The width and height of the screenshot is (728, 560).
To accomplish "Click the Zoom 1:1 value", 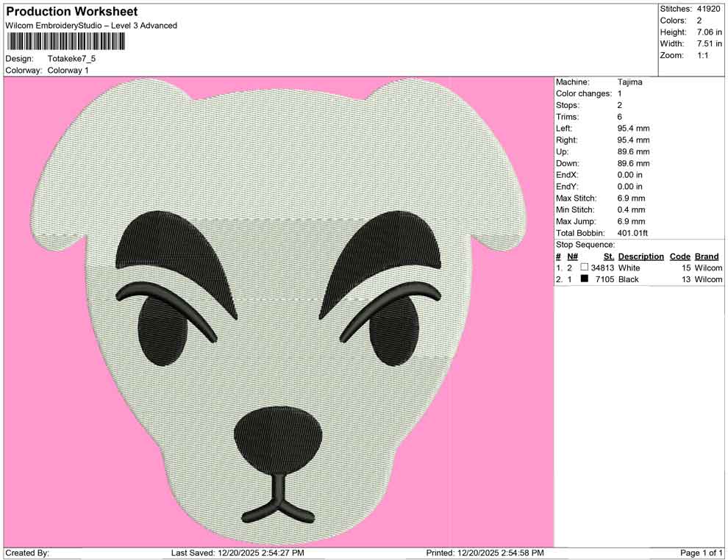I will point(702,56).
